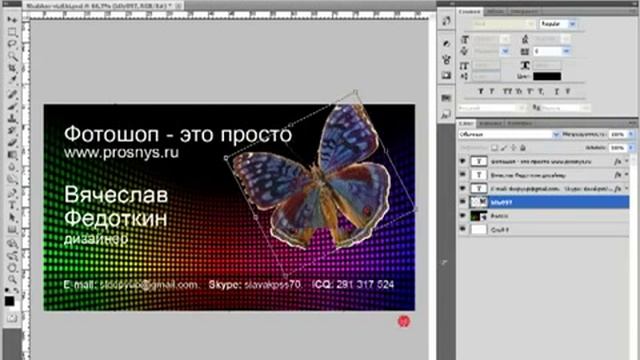
Task: Hide the selected blue-highlighted butterfly layer
Action: (x=462, y=202)
